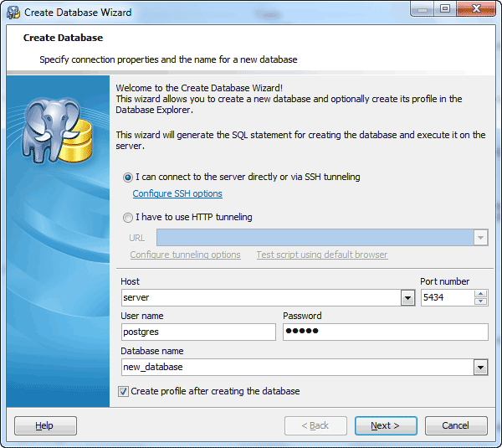Viewport: 502px width, 448px height.
Task: Click Test script using default browser link
Action: click(321, 255)
